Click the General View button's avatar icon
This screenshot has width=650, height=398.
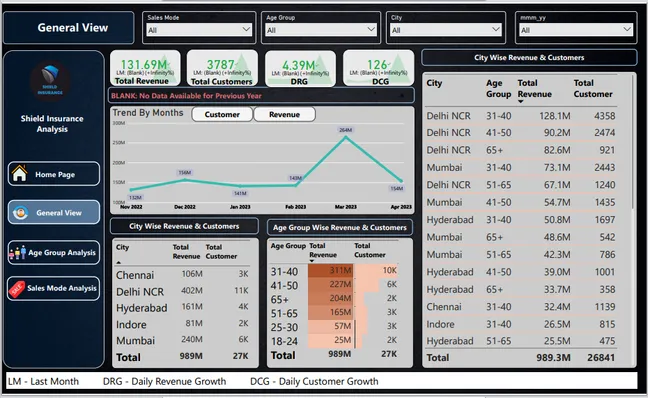click(x=20, y=213)
